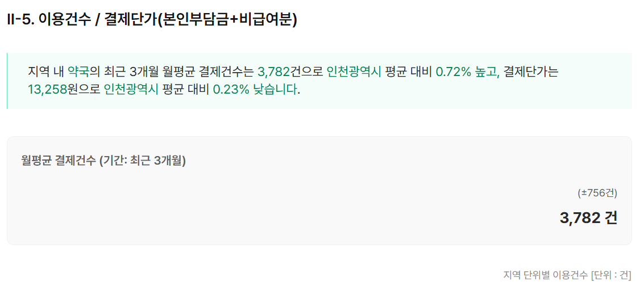Click the green 약국 keyword in summary

pyautogui.click(x=78, y=72)
